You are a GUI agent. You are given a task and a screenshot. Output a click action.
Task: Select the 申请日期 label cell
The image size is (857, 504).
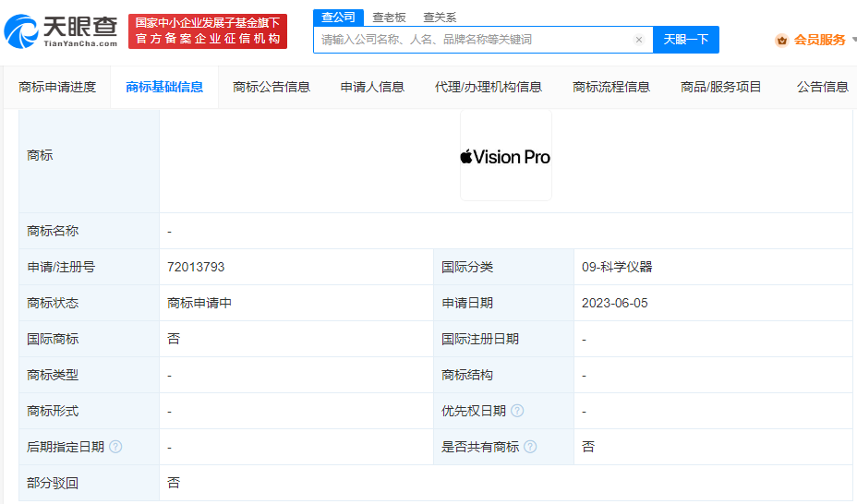[x=503, y=303]
